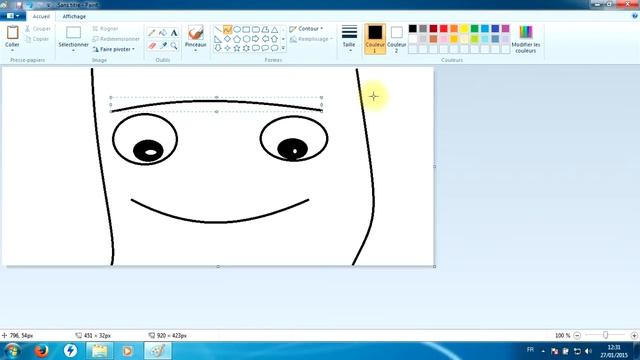Click the Redimensionner resize button
This screenshot has width=640, height=360.
tap(116, 39)
